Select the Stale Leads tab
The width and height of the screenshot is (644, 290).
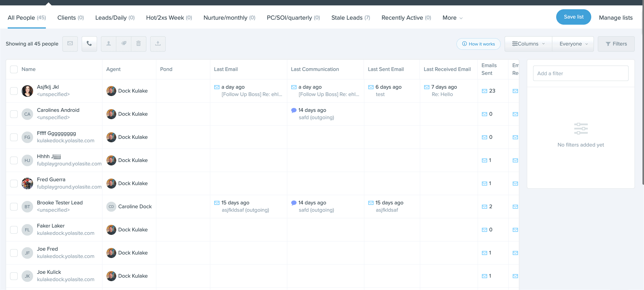[351, 18]
